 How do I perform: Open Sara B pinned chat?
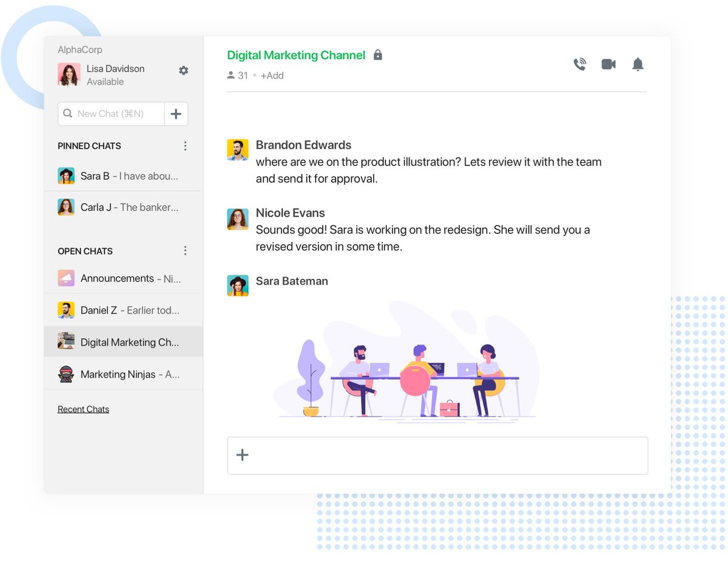123,176
